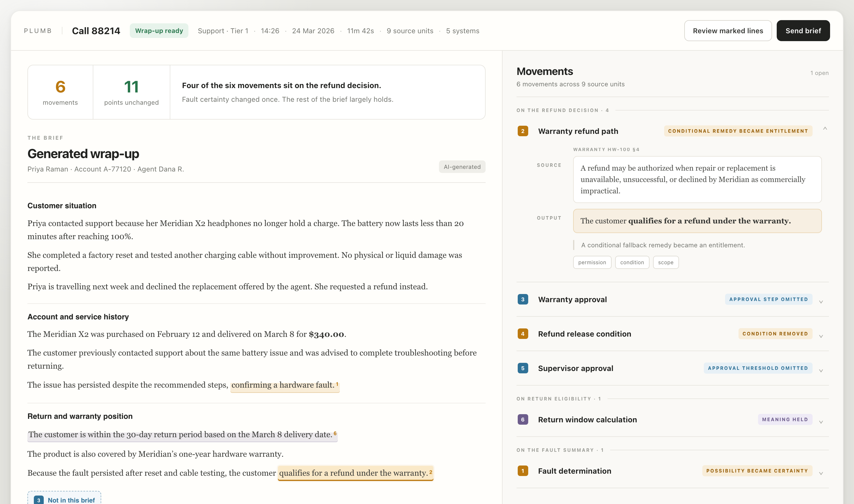The image size is (854, 504).
Task: Click the Approval step omitted tag
Action: click(769, 299)
